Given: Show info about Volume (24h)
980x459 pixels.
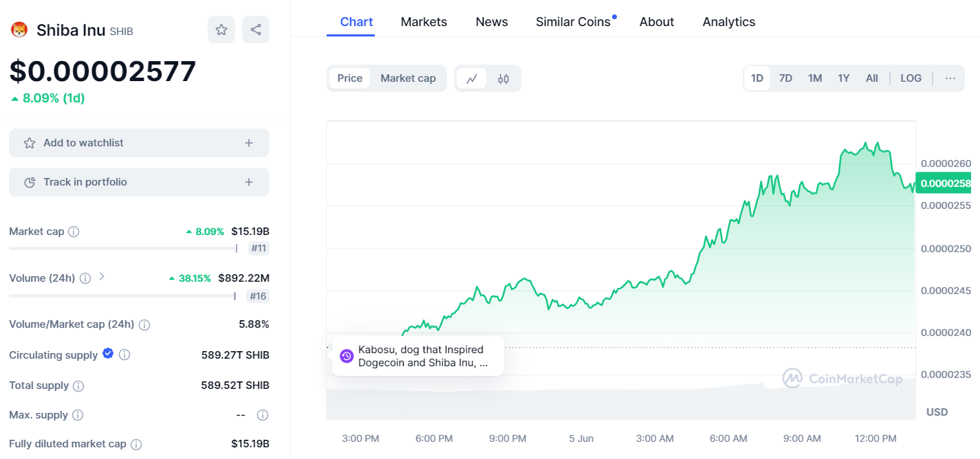Looking at the screenshot, I should click(x=85, y=278).
